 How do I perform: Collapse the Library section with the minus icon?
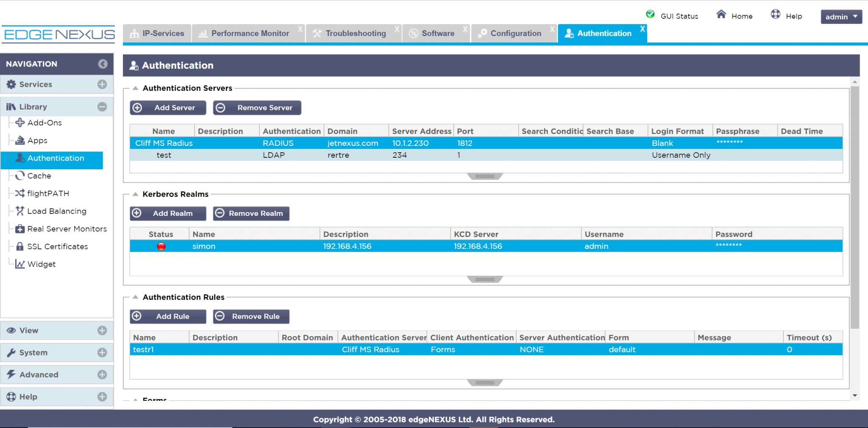(x=102, y=106)
